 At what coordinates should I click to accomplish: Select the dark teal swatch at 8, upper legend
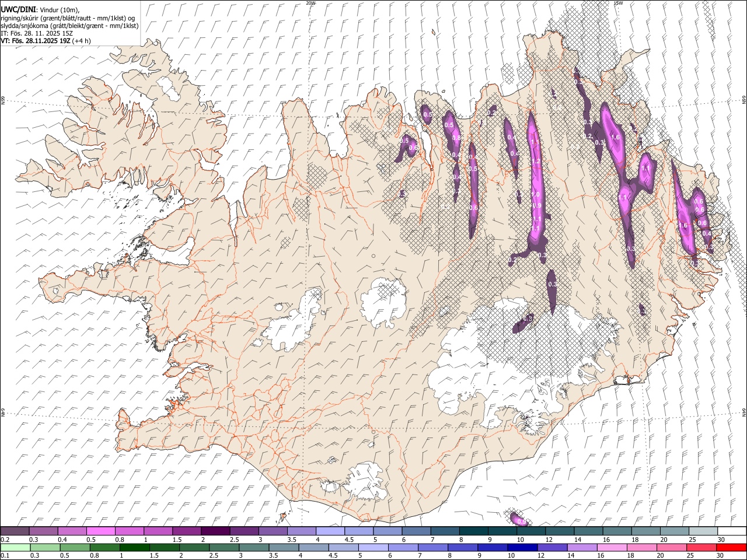[473, 531]
